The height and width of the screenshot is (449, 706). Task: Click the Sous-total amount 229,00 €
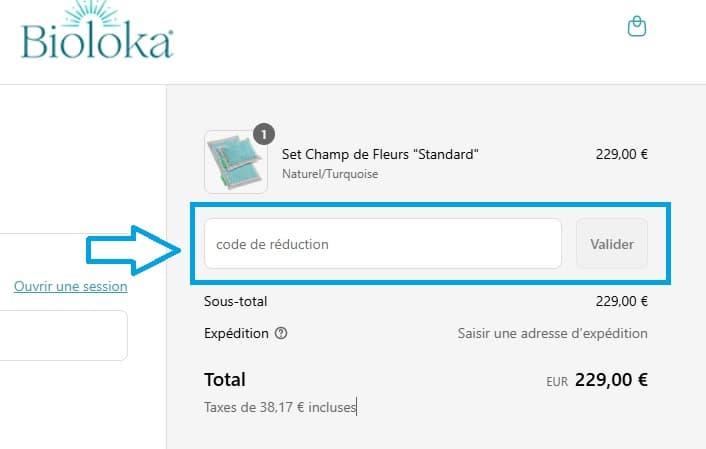click(621, 301)
